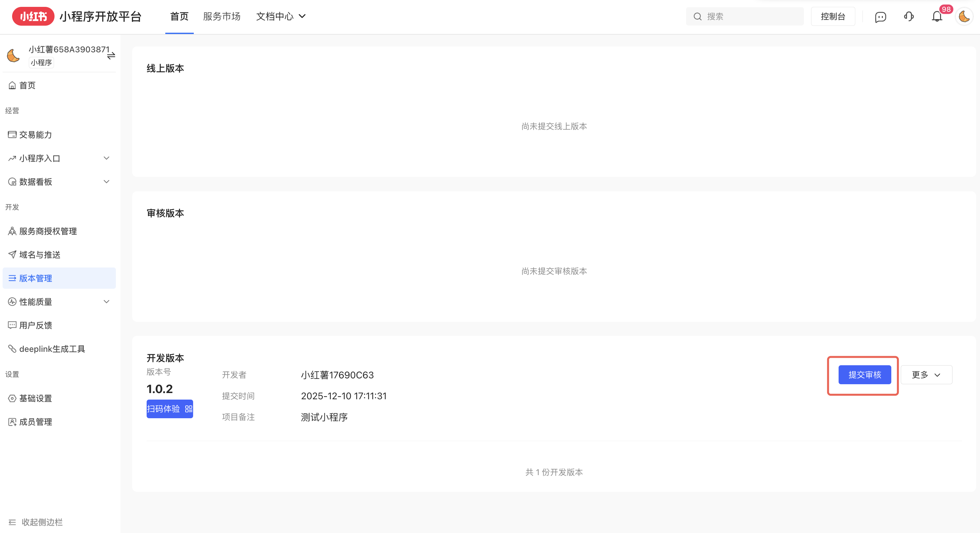Open 域名与推送 settings
The image size is (980, 533).
point(39,255)
